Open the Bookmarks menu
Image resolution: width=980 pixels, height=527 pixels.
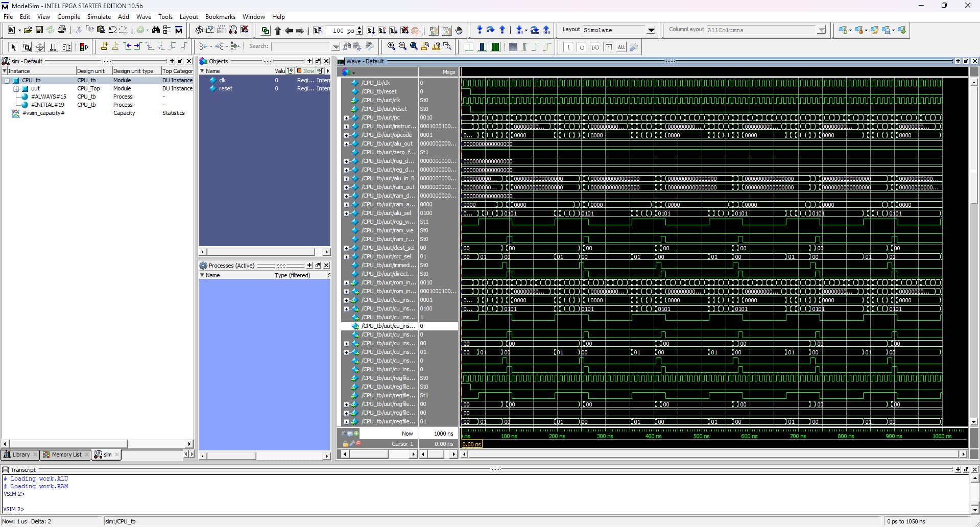coord(220,16)
